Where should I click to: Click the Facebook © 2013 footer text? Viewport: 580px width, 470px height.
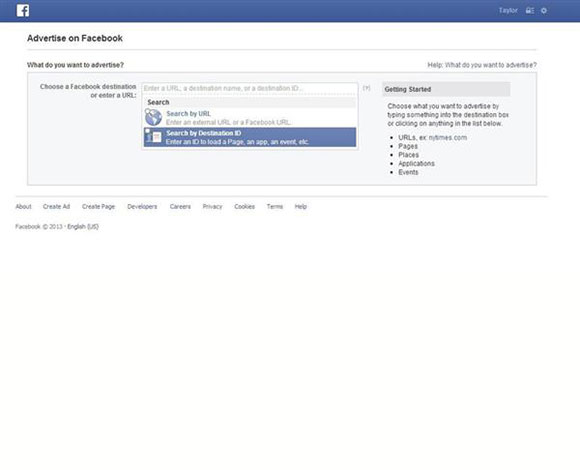point(39,227)
